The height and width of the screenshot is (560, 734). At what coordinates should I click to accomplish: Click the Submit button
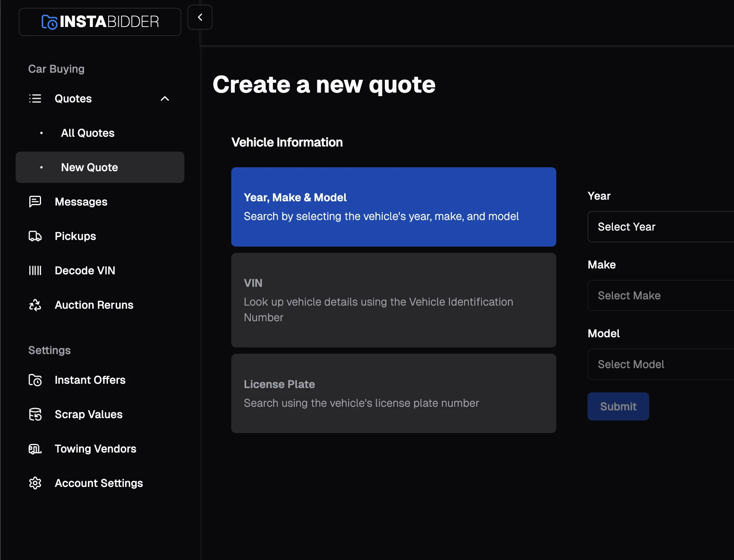[x=618, y=406]
